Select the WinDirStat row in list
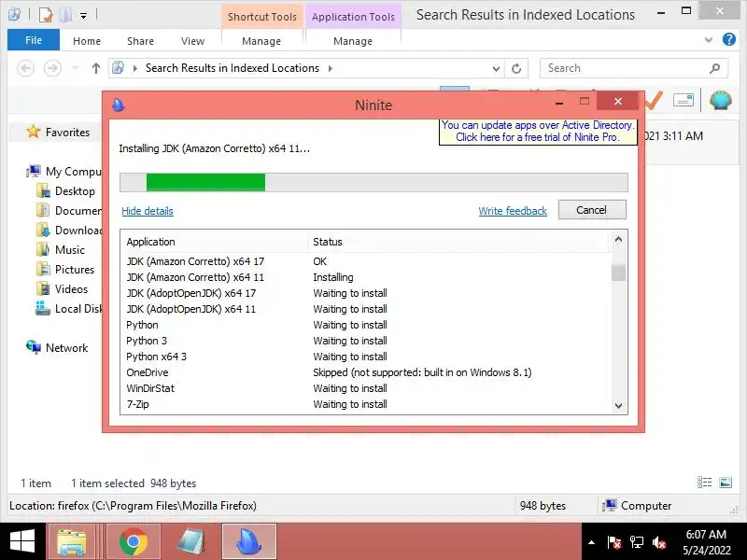Image resolution: width=747 pixels, height=560 pixels. [366, 388]
